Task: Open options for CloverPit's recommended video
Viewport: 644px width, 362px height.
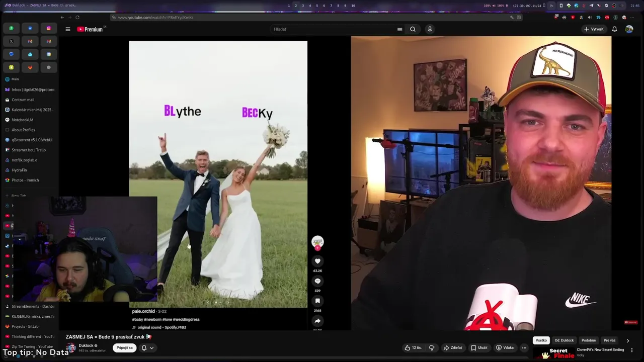Action: (x=632, y=350)
